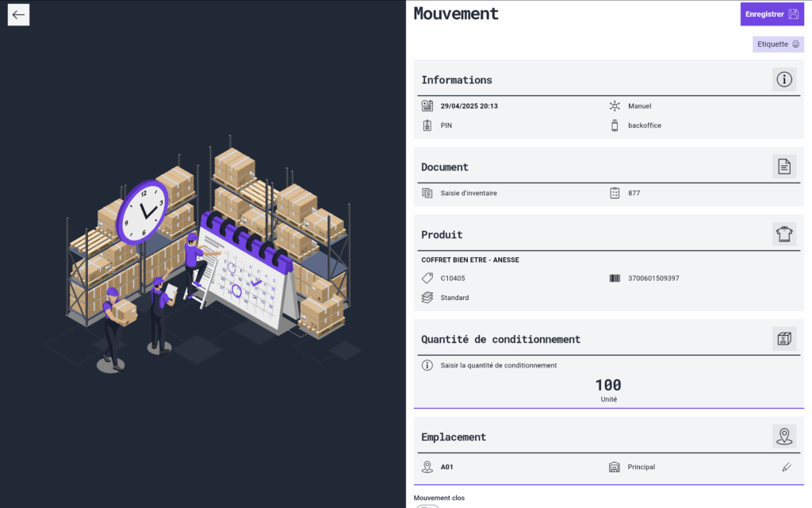Viewport: 812px width, 508px height.
Task: Print a label with Etiquette button
Action: (x=778, y=44)
